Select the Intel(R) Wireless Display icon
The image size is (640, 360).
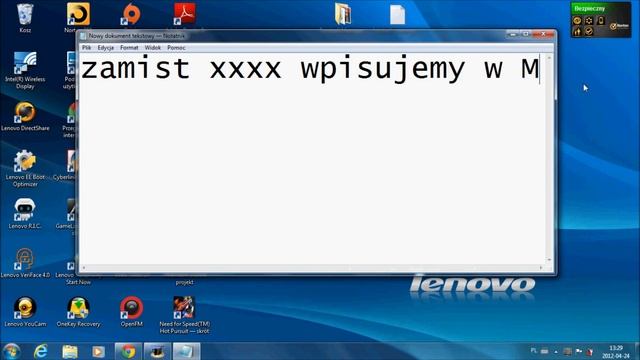click(x=25, y=71)
